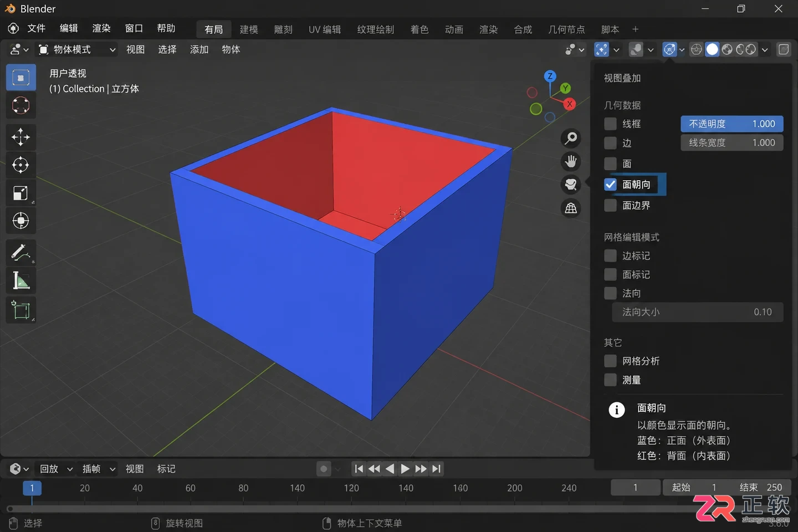Image resolution: width=798 pixels, height=532 pixels.
Task: Switch perspective/orthographic grid icon
Action: 571,208
